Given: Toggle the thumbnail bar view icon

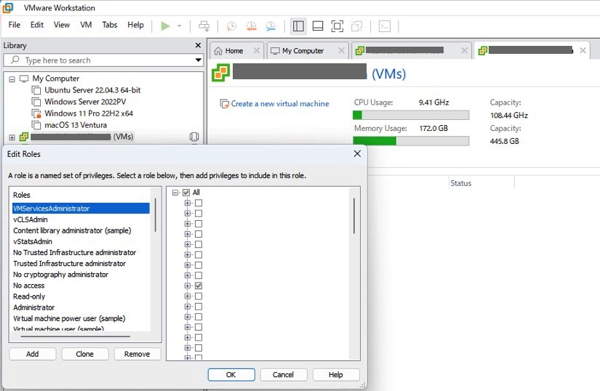Looking at the screenshot, I should 318,26.
